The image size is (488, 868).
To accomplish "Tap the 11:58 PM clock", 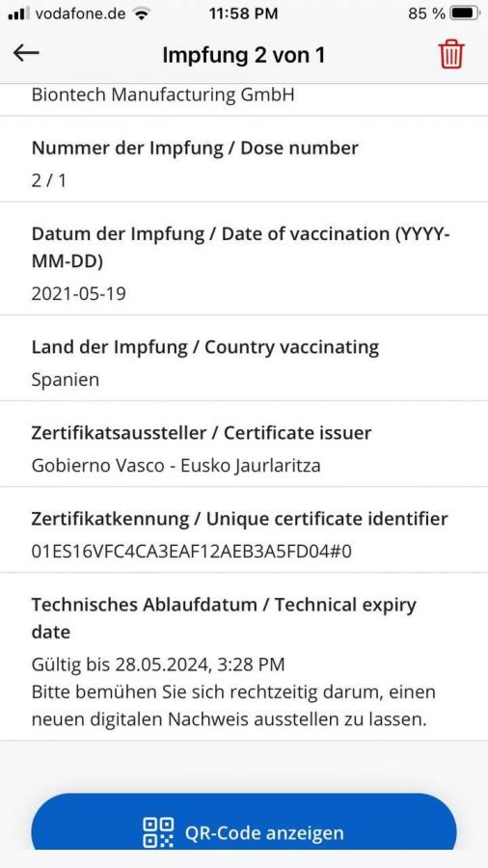I will point(243,14).
